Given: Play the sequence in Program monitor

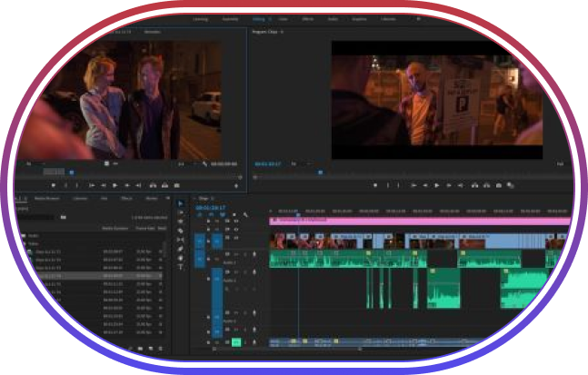Looking at the screenshot, I should tap(436, 185).
